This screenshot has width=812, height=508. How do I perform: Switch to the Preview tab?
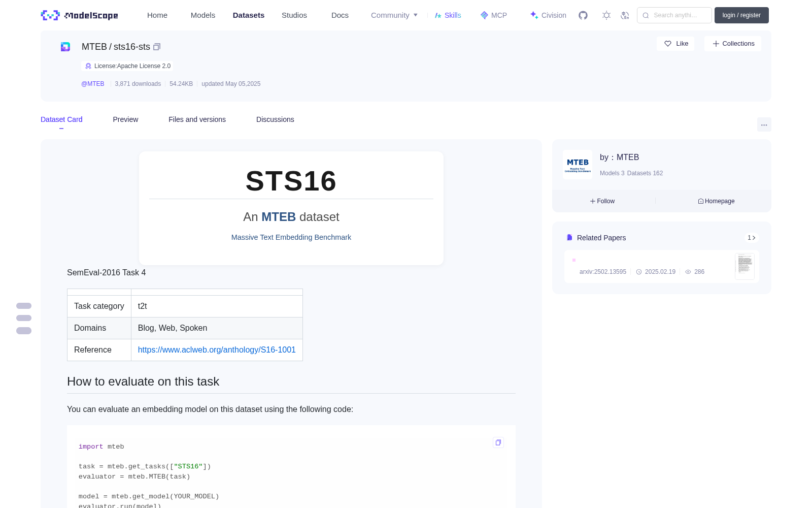[x=125, y=119]
